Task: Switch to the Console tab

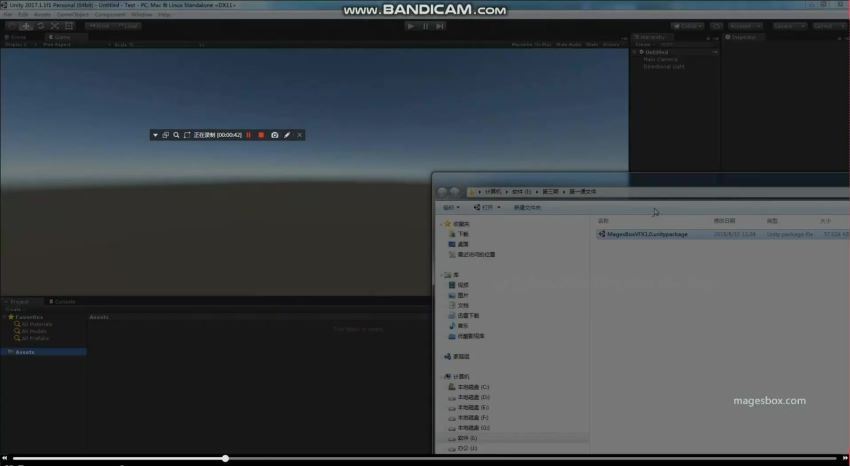Action: (x=62, y=301)
